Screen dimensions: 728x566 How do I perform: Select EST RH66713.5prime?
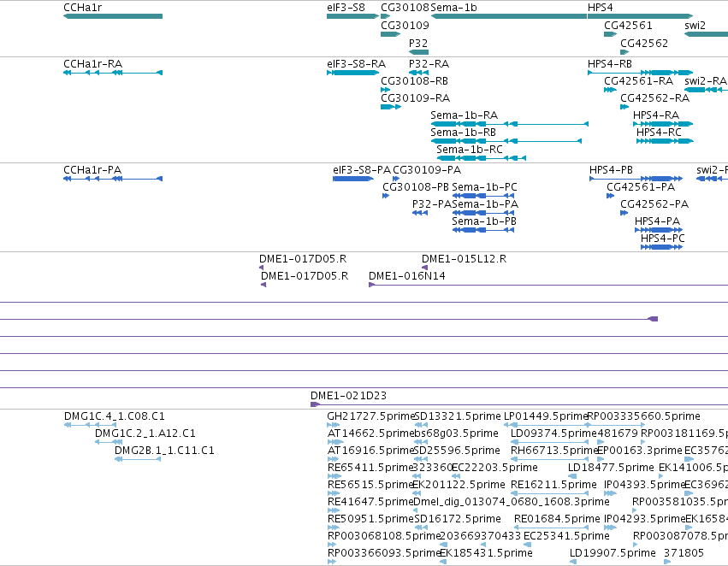(553, 451)
